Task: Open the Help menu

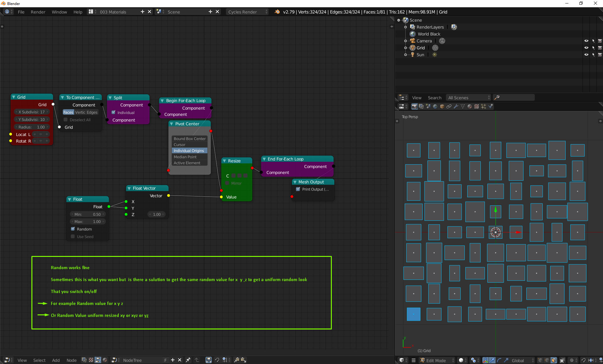Action: tap(78, 12)
